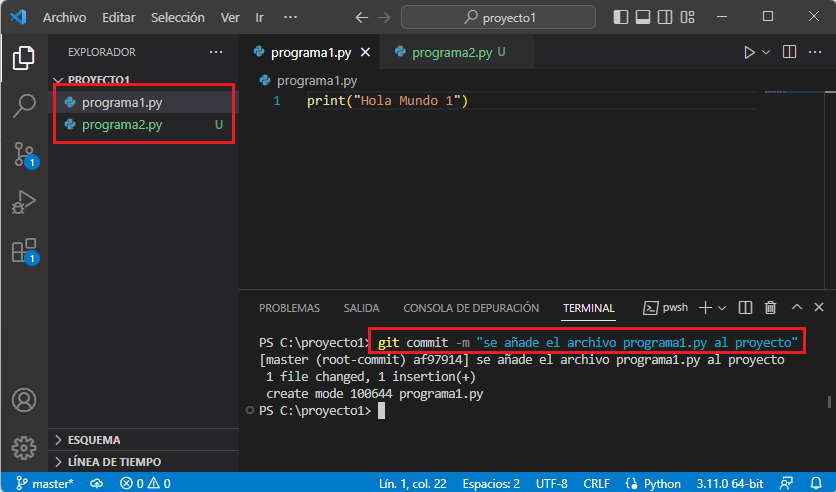Open Explorer views and more actions ellipsis
This screenshot has height=492, width=836.
[216, 52]
